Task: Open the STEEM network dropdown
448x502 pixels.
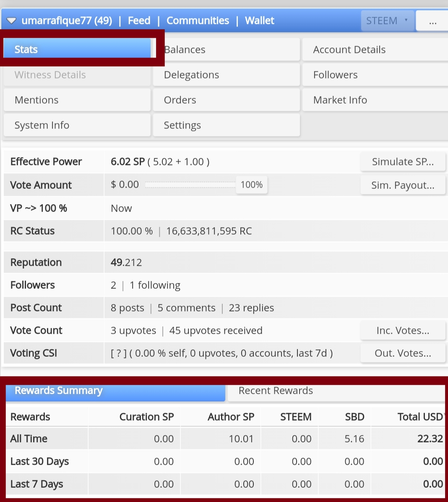Action: [x=387, y=21]
